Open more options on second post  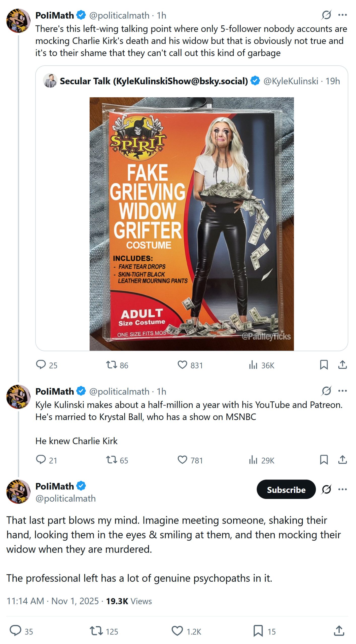pyautogui.click(x=342, y=391)
